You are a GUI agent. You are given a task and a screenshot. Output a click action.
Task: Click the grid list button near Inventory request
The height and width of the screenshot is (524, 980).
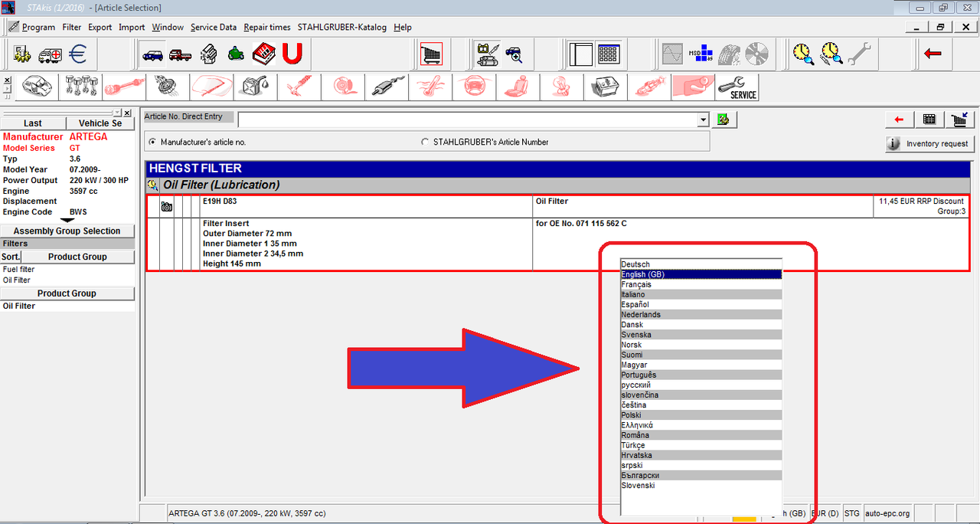tap(929, 120)
